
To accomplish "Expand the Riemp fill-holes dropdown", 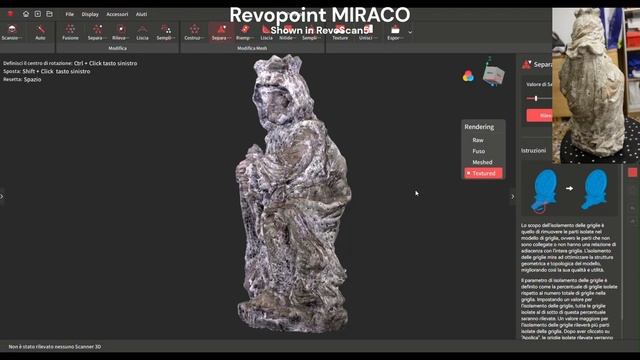I will [x=252, y=38].
